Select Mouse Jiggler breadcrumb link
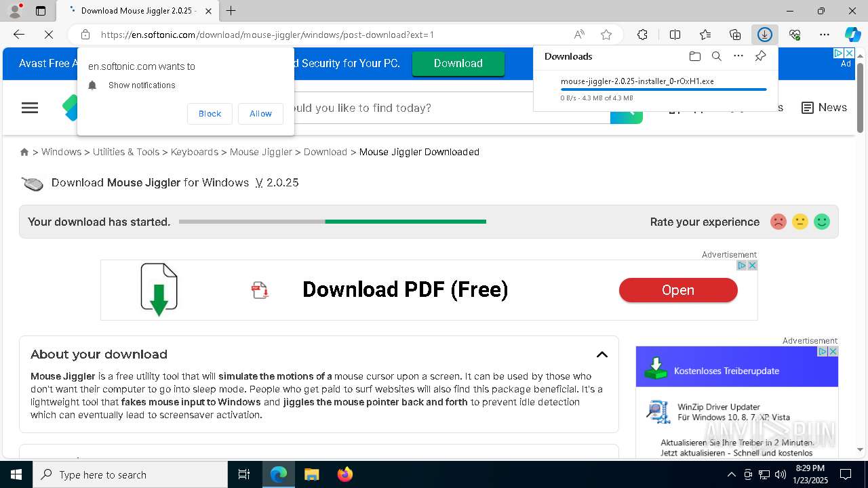The width and height of the screenshot is (868, 488). 261,152
